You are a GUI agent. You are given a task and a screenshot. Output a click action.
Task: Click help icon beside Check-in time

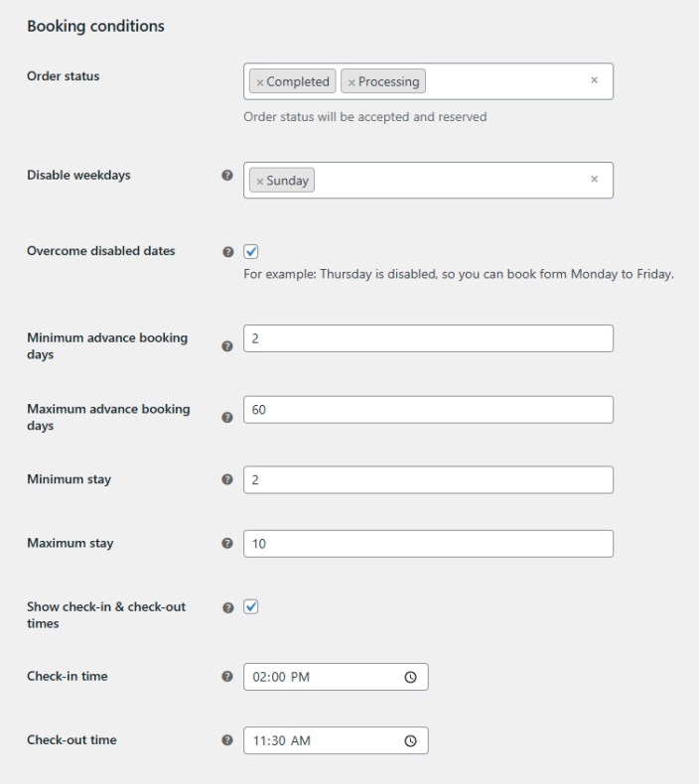[227, 677]
